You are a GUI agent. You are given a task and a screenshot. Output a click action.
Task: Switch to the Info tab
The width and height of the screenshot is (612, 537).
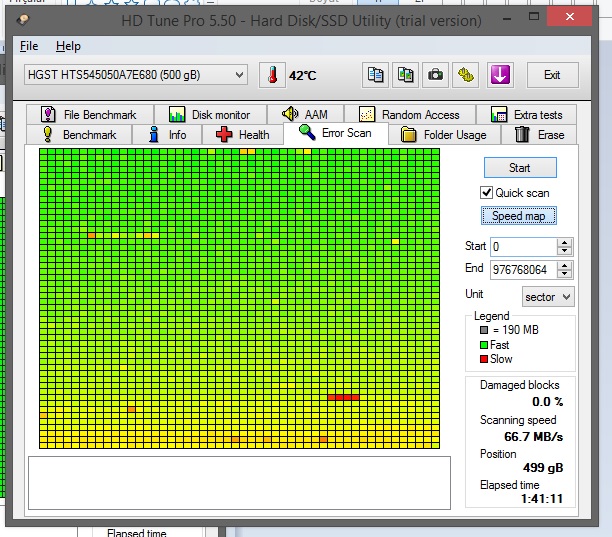[167, 135]
